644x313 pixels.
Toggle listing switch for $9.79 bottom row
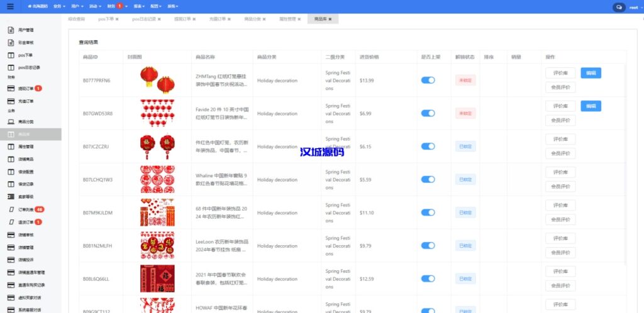(x=428, y=310)
